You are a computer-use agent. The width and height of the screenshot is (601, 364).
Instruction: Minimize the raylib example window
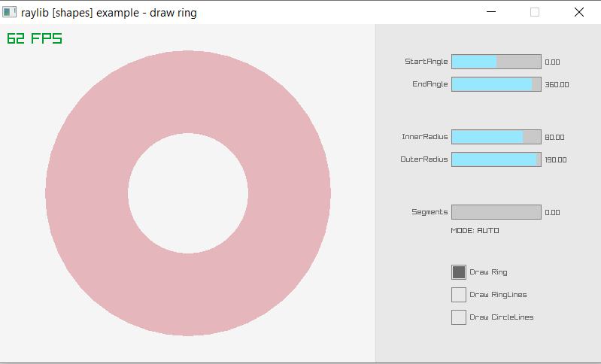pyautogui.click(x=492, y=12)
